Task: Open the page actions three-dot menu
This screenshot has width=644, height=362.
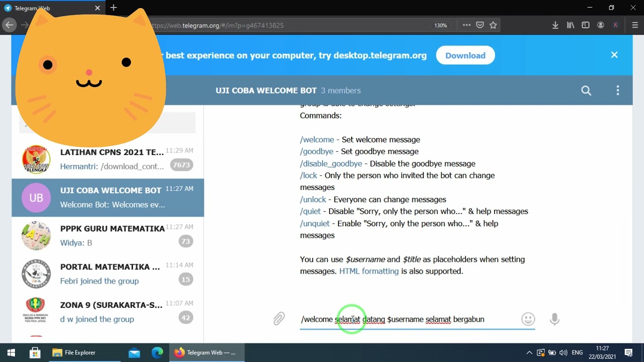Action: pos(466,25)
